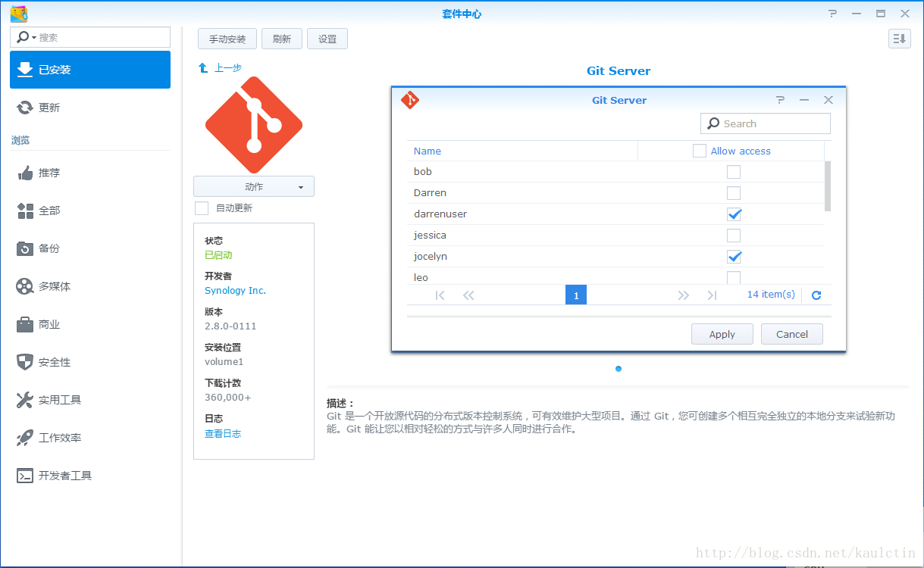Open the Update section in the sidebar
The image size is (924, 568).
click(x=90, y=108)
